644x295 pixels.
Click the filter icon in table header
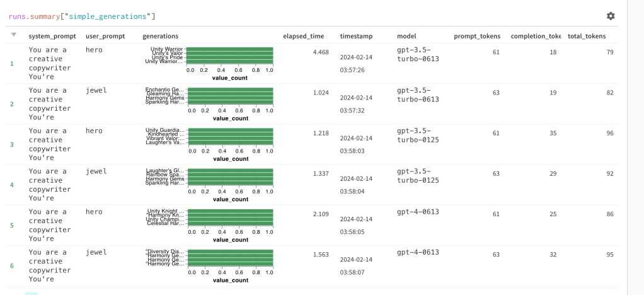[14, 35]
